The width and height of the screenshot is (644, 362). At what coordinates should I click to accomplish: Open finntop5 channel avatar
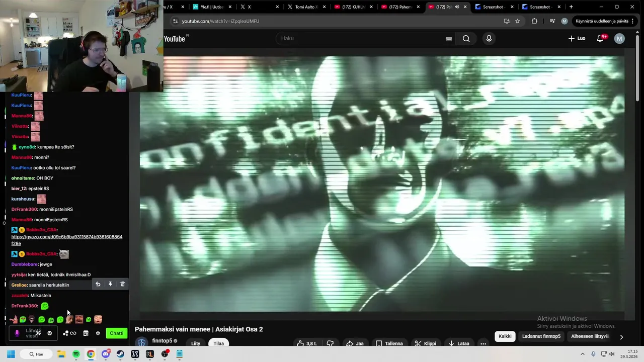[x=142, y=343]
